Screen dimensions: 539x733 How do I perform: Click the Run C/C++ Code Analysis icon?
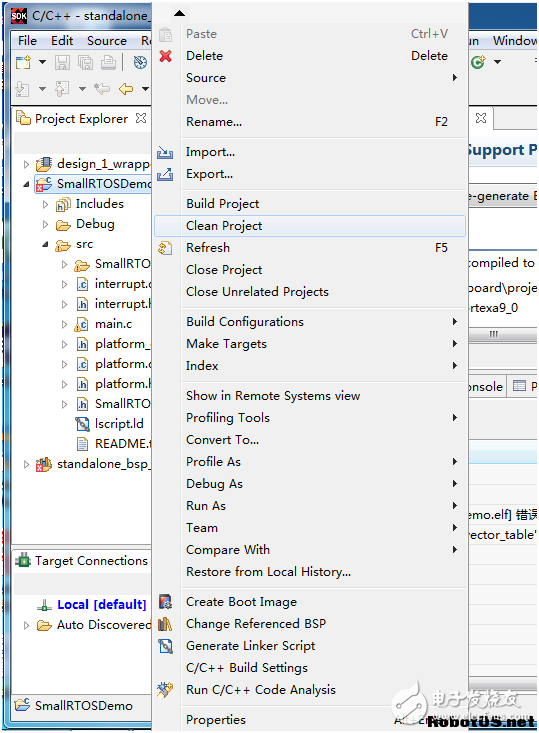tap(165, 690)
